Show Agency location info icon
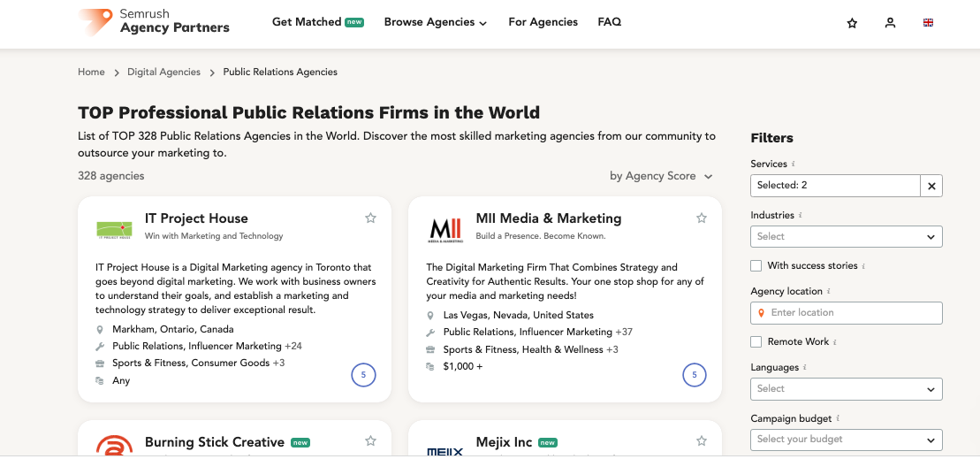This screenshot has width=980, height=459. coord(829,292)
